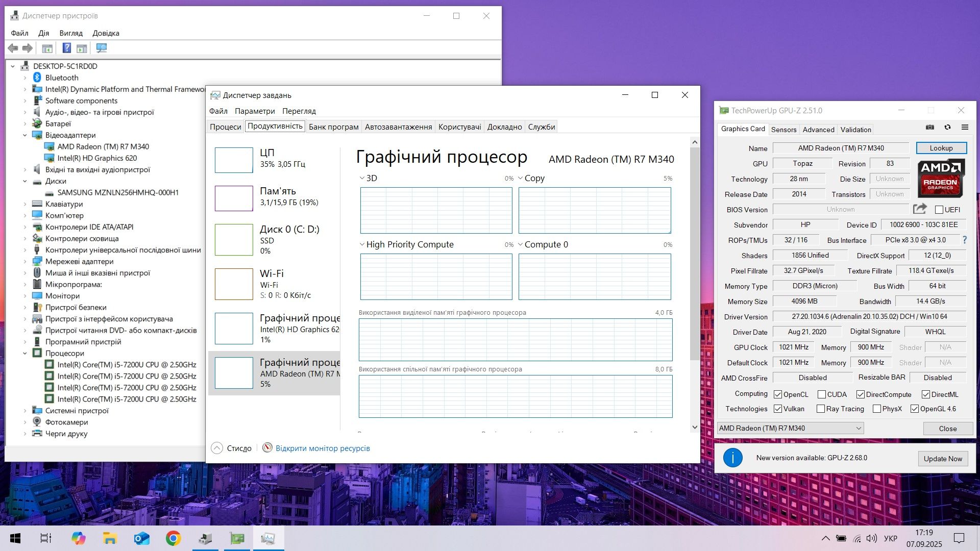Click the battery tray icon
This screenshot has width=980, height=551.
click(x=841, y=538)
